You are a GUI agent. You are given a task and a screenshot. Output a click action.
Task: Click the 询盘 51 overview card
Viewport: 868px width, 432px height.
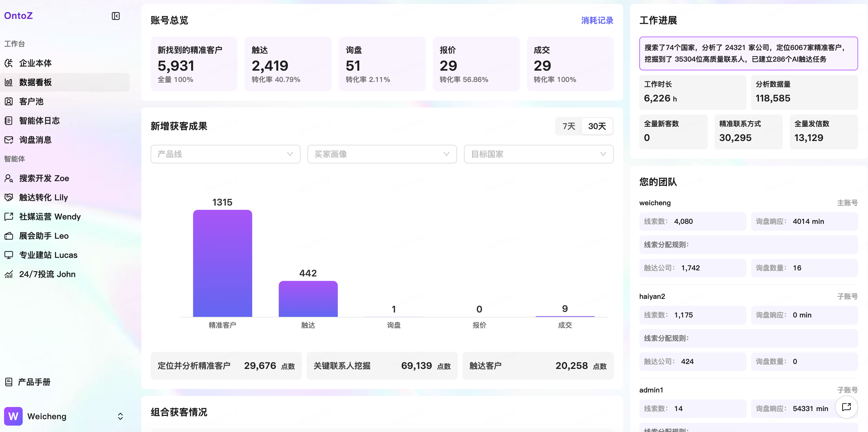pyautogui.click(x=382, y=64)
